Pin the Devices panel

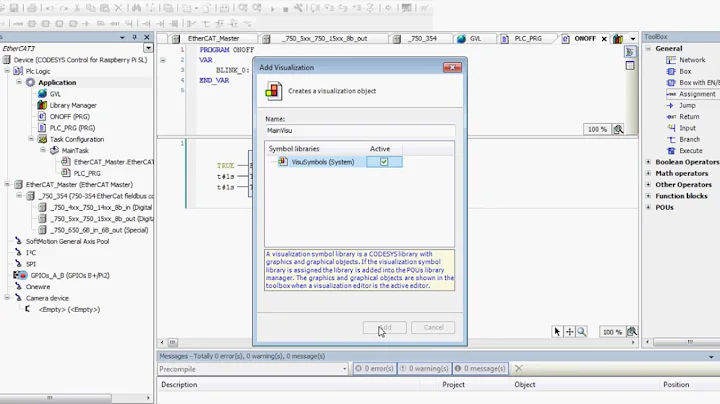[135, 37]
